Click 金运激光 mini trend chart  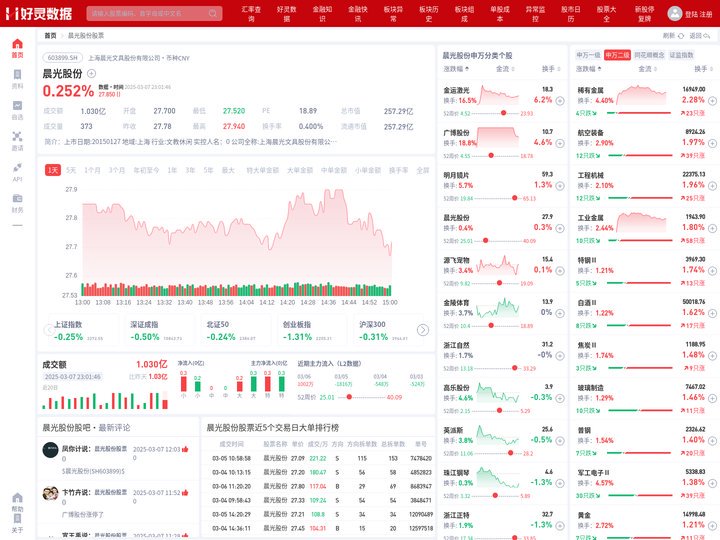499,95
